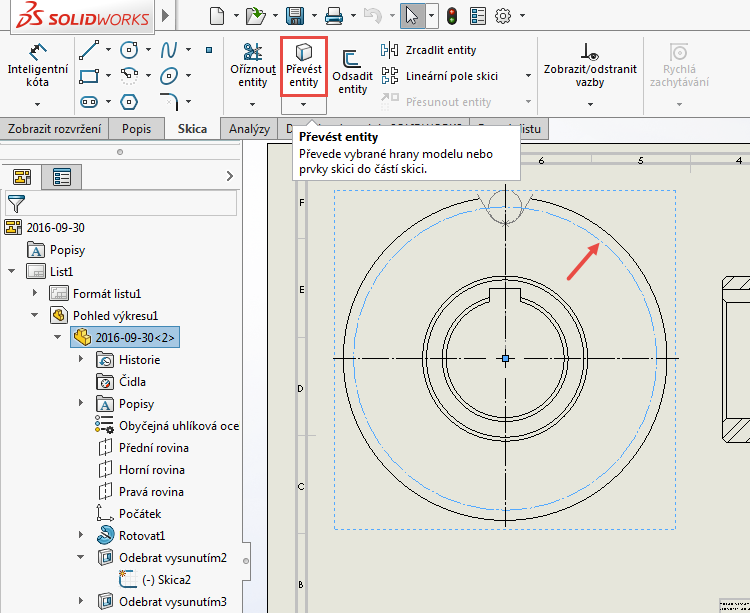Image resolution: width=750 pixels, height=613 pixels.
Task: Click the drawing view center origin point
Action: (x=506, y=358)
